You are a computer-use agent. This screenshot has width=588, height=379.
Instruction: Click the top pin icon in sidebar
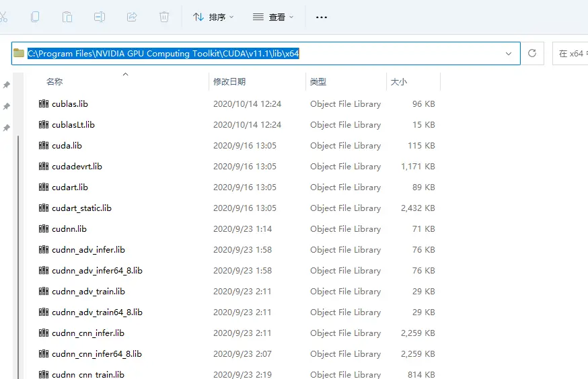(6, 85)
